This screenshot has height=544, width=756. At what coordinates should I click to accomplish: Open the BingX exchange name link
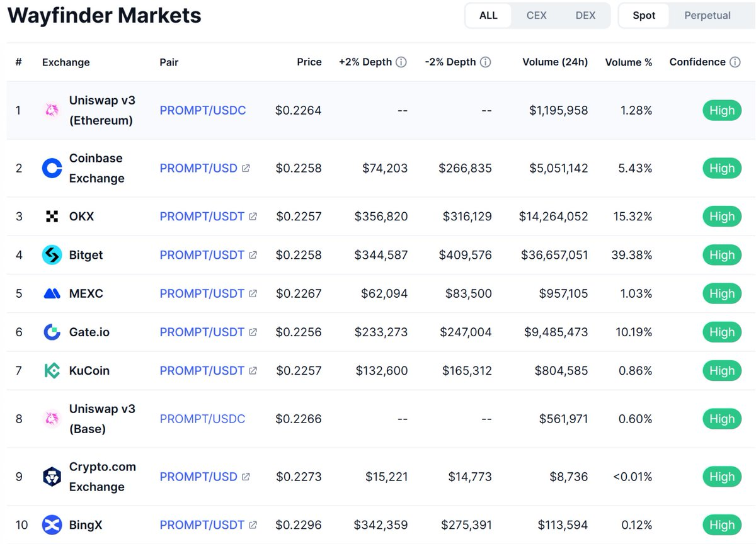[87, 524]
